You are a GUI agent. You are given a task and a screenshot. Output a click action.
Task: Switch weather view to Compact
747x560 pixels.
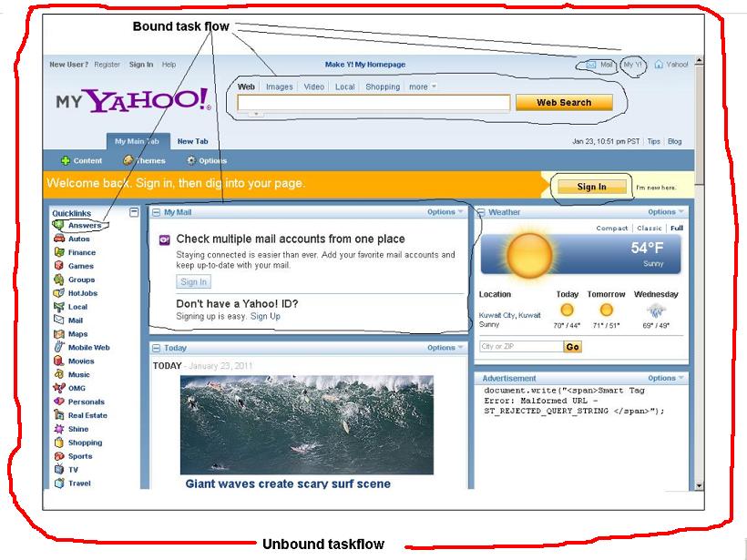(611, 228)
